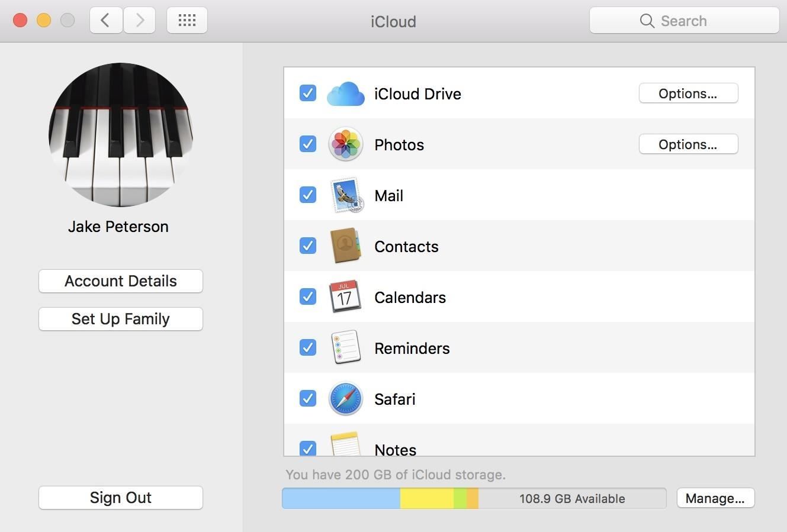The image size is (787, 532).
Task: Click the Mail stamp icon
Action: pos(346,195)
